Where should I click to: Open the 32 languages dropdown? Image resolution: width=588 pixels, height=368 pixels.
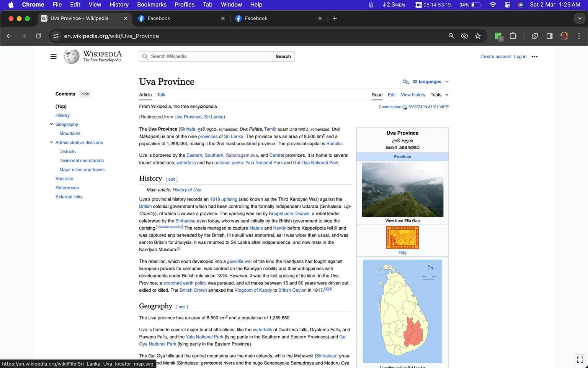tap(426, 82)
